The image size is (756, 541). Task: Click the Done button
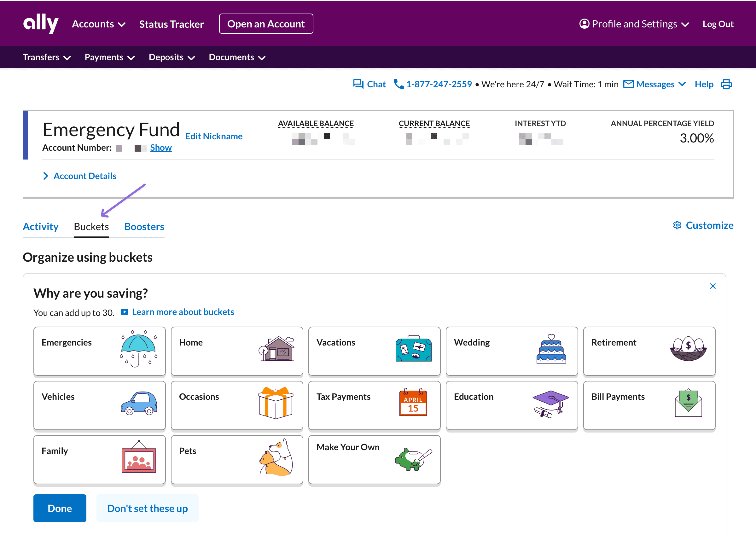coord(60,508)
